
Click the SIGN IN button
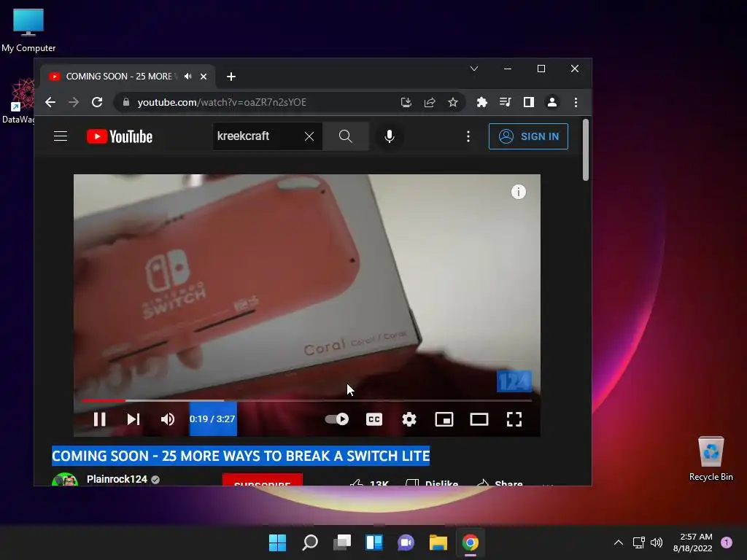tap(528, 136)
